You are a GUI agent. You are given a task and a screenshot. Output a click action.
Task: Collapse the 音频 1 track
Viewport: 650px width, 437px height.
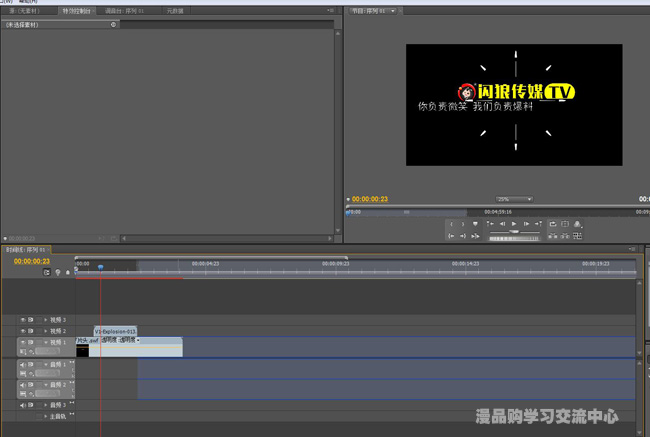[46, 364]
